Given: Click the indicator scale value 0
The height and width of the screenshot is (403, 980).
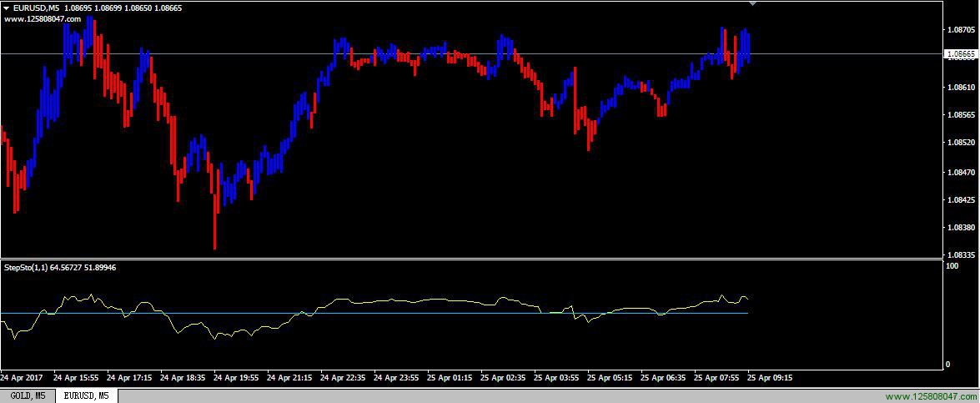Looking at the screenshot, I should point(949,365).
